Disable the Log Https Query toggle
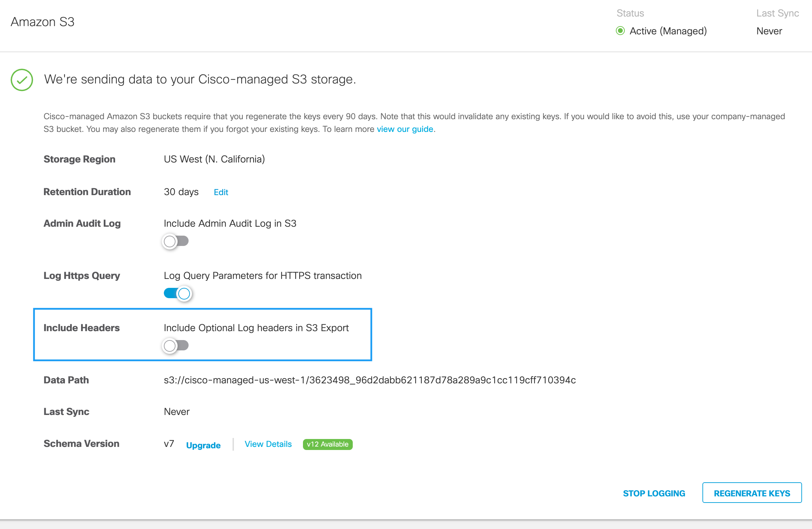The height and width of the screenshot is (529, 812). point(178,293)
